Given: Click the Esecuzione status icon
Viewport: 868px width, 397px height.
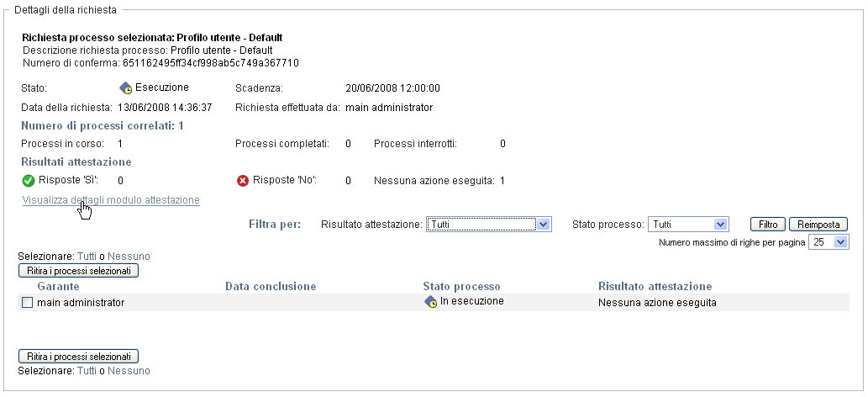Looking at the screenshot, I should pos(126,87).
